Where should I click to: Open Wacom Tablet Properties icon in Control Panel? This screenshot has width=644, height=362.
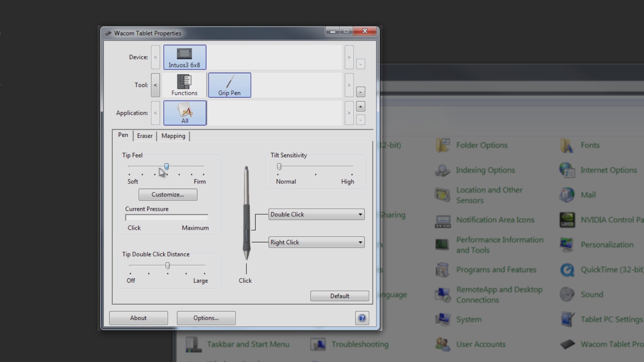coord(567,345)
